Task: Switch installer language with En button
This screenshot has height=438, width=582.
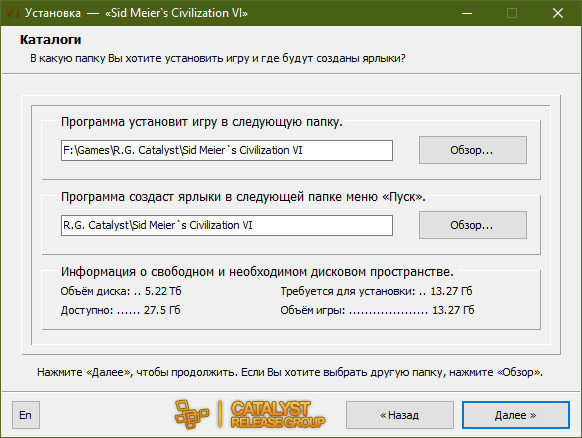Action: (26, 415)
